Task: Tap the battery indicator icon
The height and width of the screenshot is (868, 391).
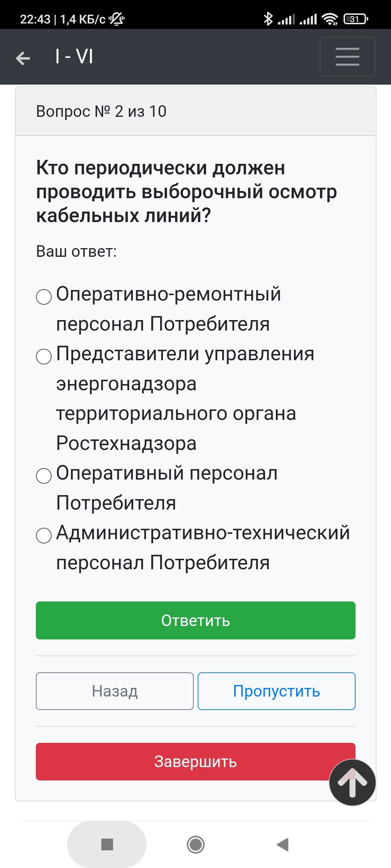Action: coord(356,19)
